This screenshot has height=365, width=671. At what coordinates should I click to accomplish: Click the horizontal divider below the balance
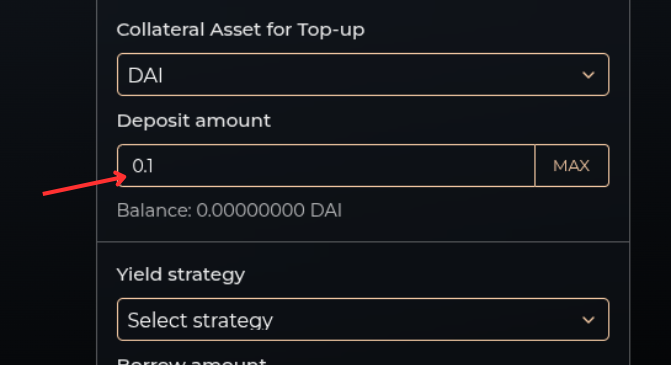363,242
